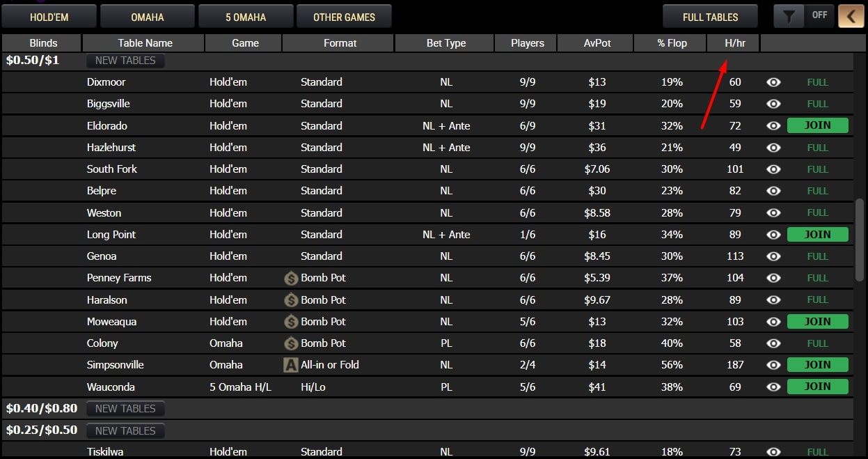
Task: Expand New Tables for $0.50/$1 blinds
Action: pos(125,61)
